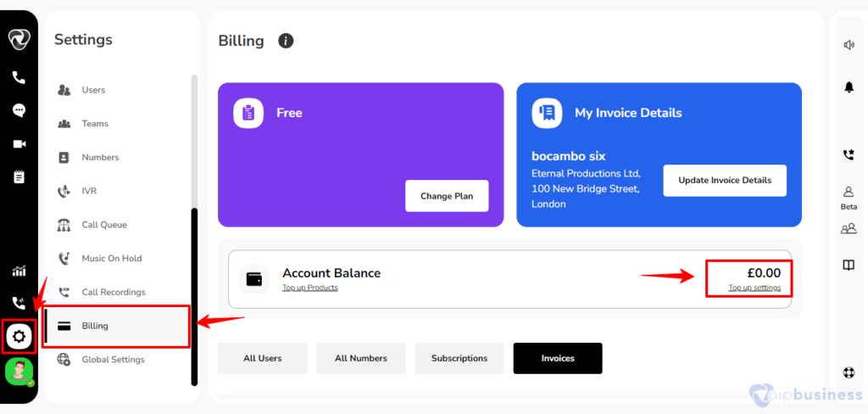868x414 pixels.
Task: Click Update Invoice Details button
Action: pos(725,180)
